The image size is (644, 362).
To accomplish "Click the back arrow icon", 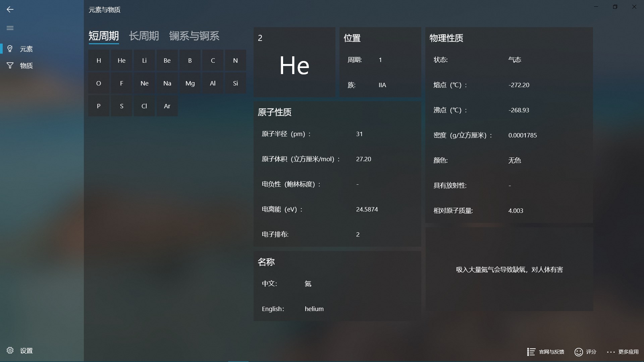I will [x=10, y=9].
